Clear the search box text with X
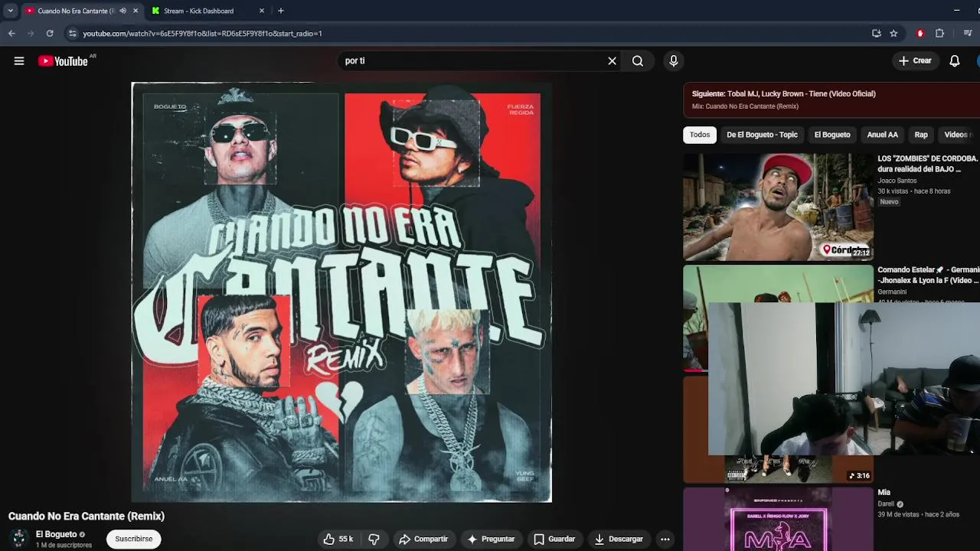This screenshot has width=980, height=551. coord(612,61)
